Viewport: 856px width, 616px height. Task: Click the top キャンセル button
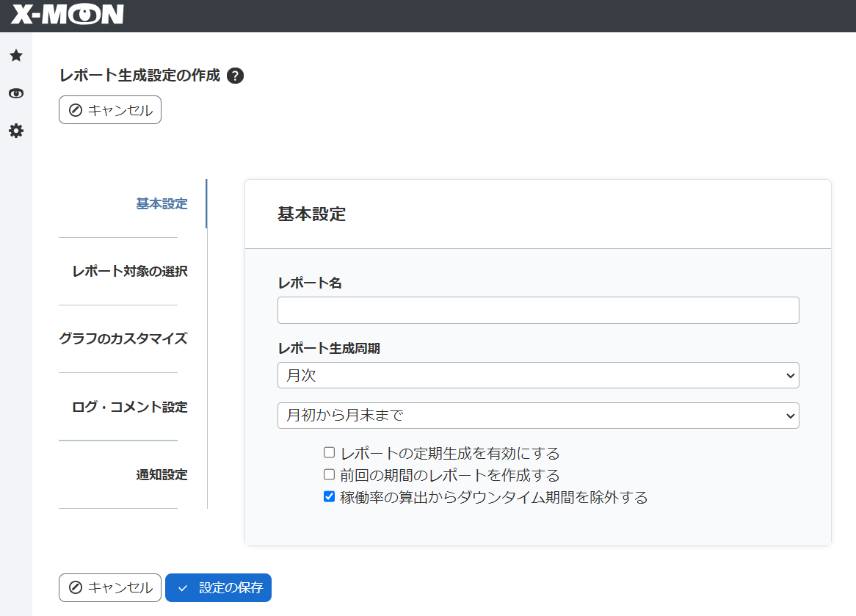pyautogui.click(x=109, y=109)
